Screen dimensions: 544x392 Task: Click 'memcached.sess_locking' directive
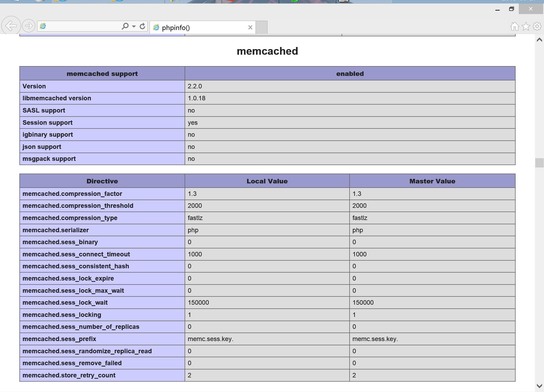point(62,315)
